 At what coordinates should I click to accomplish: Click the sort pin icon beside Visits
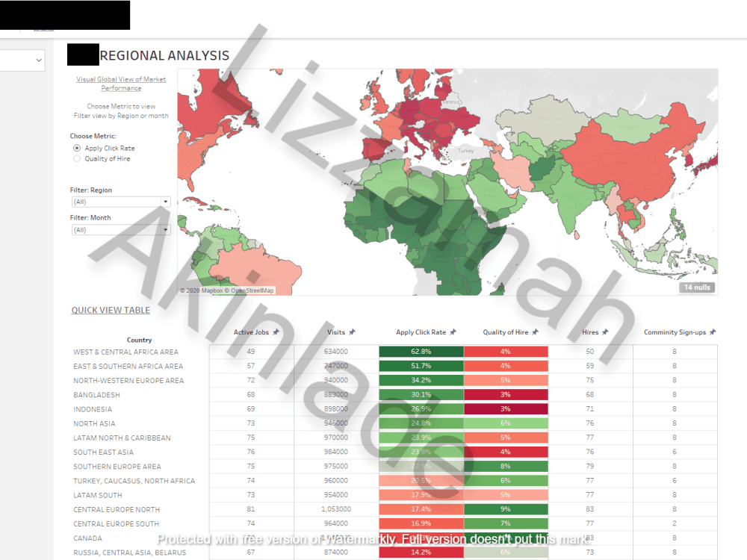click(x=352, y=332)
